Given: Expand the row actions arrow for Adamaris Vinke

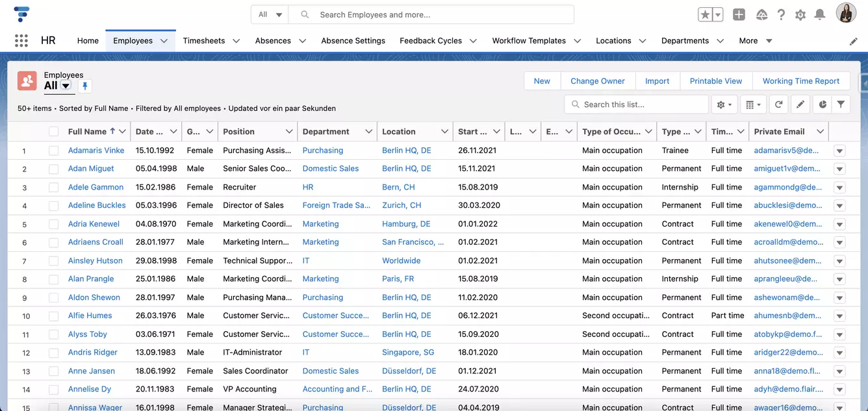Looking at the screenshot, I should pyautogui.click(x=841, y=150).
